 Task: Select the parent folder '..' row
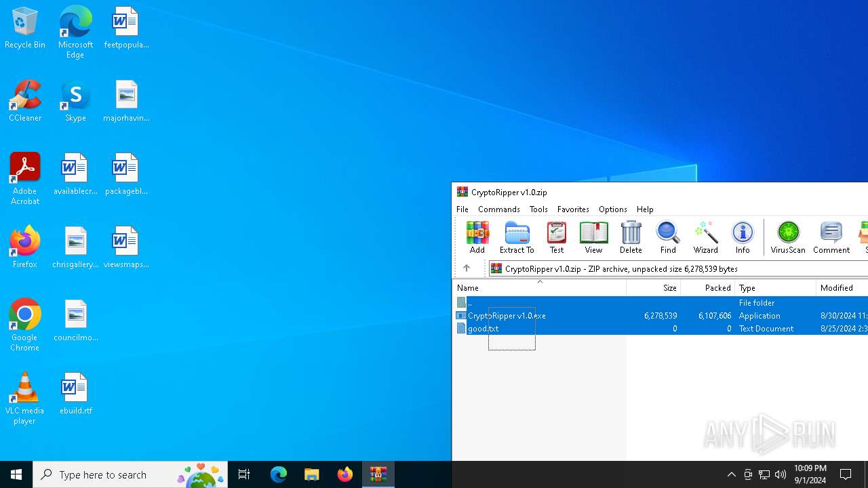pyautogui.click(x=661, y=303)
